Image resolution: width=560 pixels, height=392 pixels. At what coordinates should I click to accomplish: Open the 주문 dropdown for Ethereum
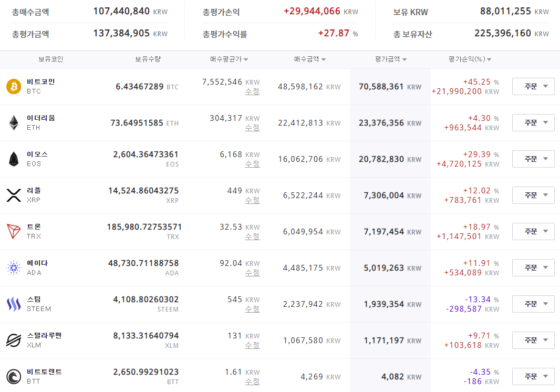pyautogui.click(x=533, y=122)
